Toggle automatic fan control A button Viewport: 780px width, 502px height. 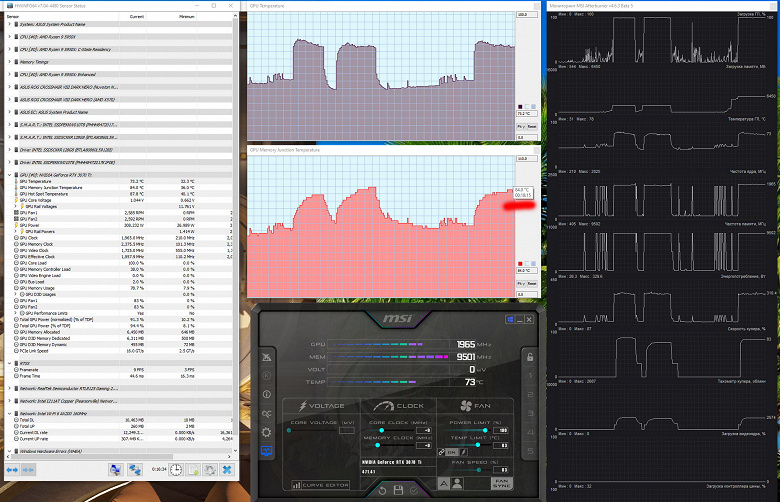pos(444,483)
